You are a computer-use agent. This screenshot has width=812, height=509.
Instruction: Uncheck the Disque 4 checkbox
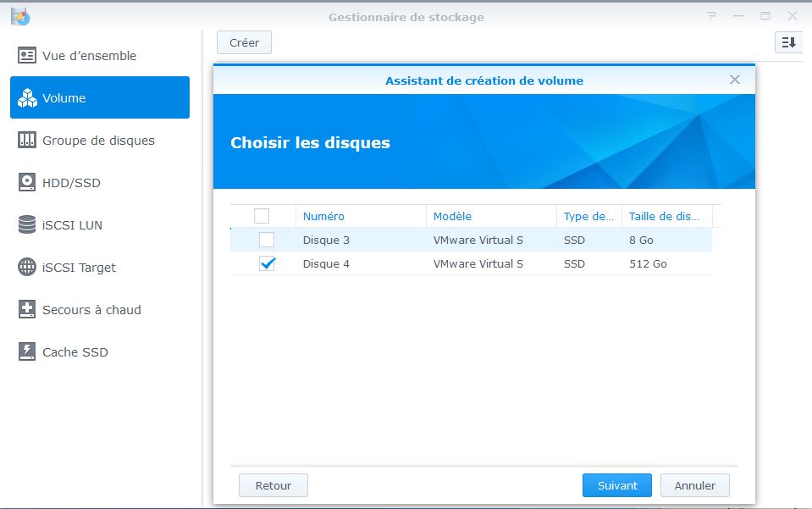[x=268, y=263]
